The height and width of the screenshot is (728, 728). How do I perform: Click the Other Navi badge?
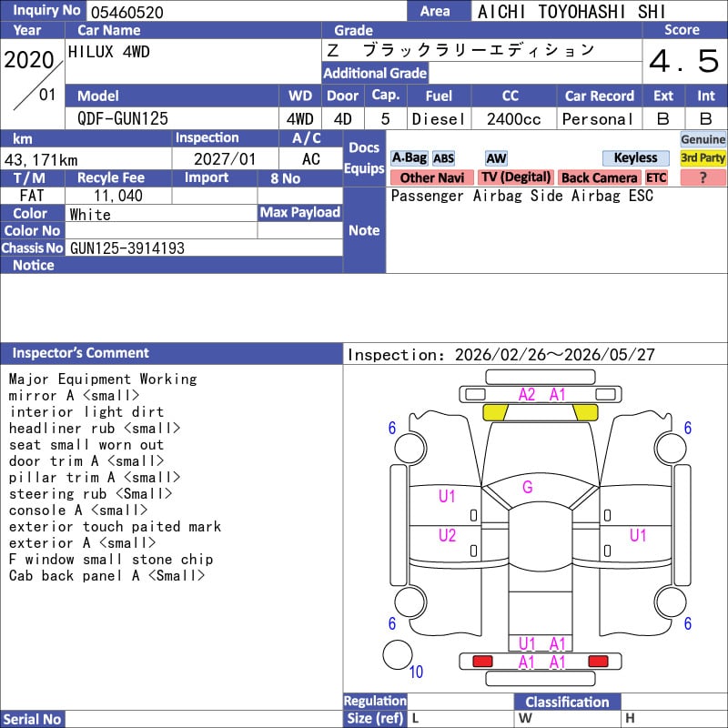[431, 177]
